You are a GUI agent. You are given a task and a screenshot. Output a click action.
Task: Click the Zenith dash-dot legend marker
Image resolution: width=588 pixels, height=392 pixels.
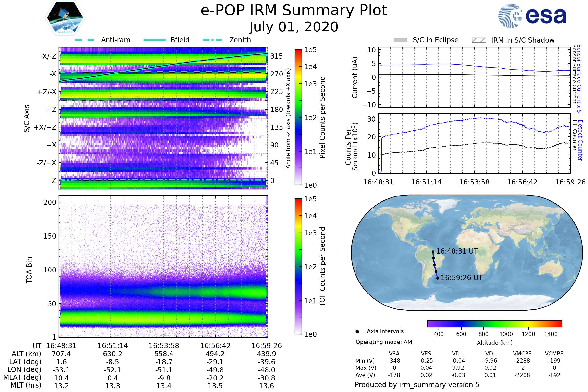(213, 40)
